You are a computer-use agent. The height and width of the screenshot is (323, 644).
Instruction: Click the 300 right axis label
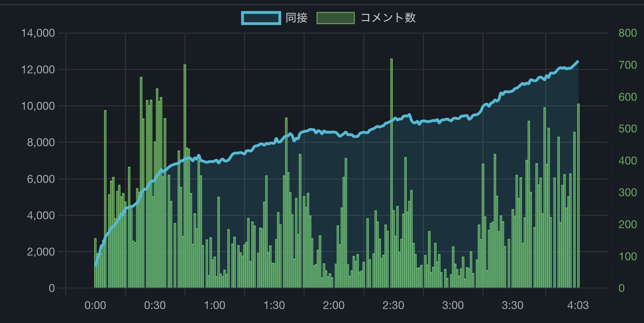[x=628, y=192]
